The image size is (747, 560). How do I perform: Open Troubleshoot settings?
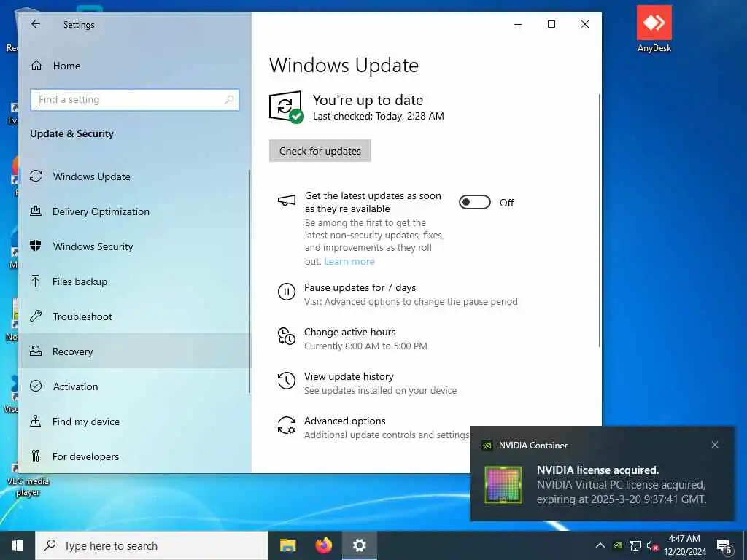point(82,316)
